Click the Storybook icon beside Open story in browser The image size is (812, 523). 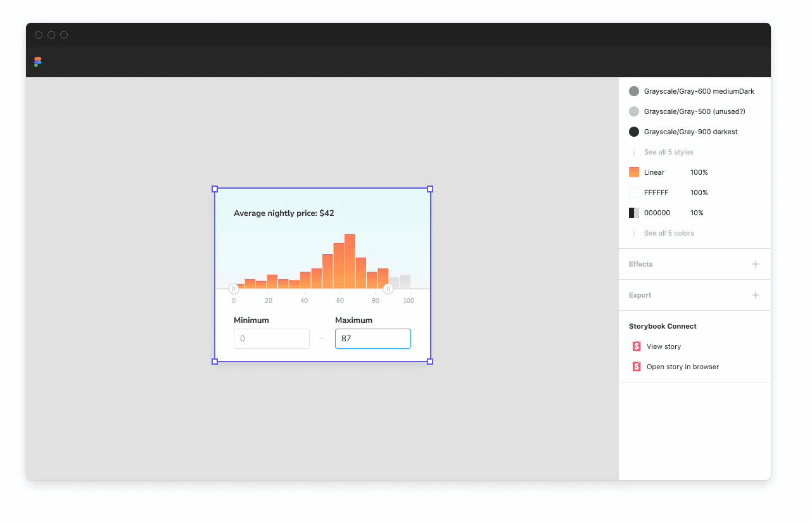(x=636, y=367)
